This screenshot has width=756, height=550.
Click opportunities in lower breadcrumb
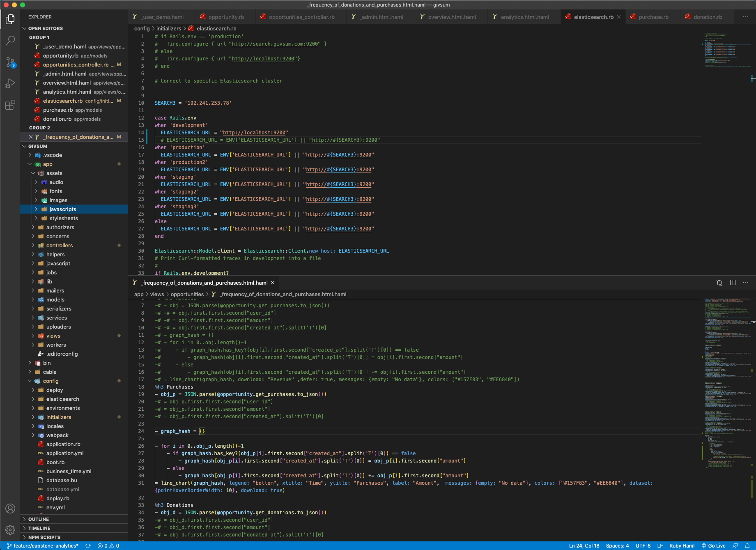pos(187,294)
